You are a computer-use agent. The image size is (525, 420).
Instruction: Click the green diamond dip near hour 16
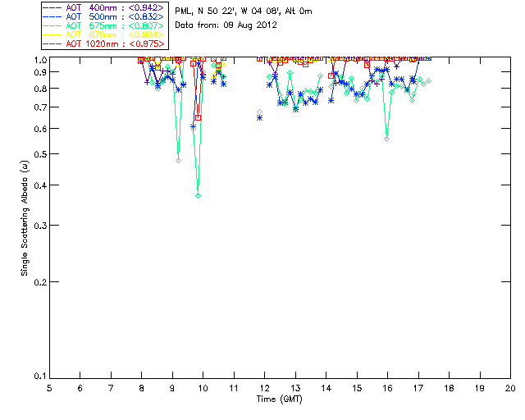coord(387,139)
